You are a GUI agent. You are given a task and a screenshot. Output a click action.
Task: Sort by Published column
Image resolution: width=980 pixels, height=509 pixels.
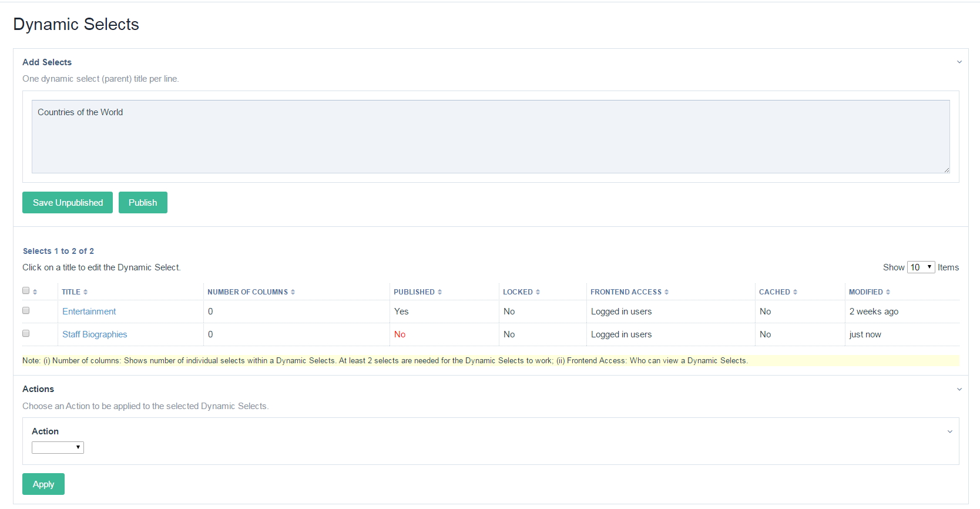(x=418, y=292)
